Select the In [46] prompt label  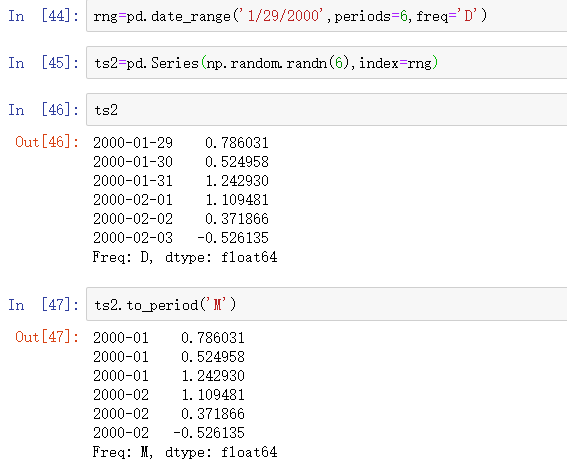pos(43,110)
